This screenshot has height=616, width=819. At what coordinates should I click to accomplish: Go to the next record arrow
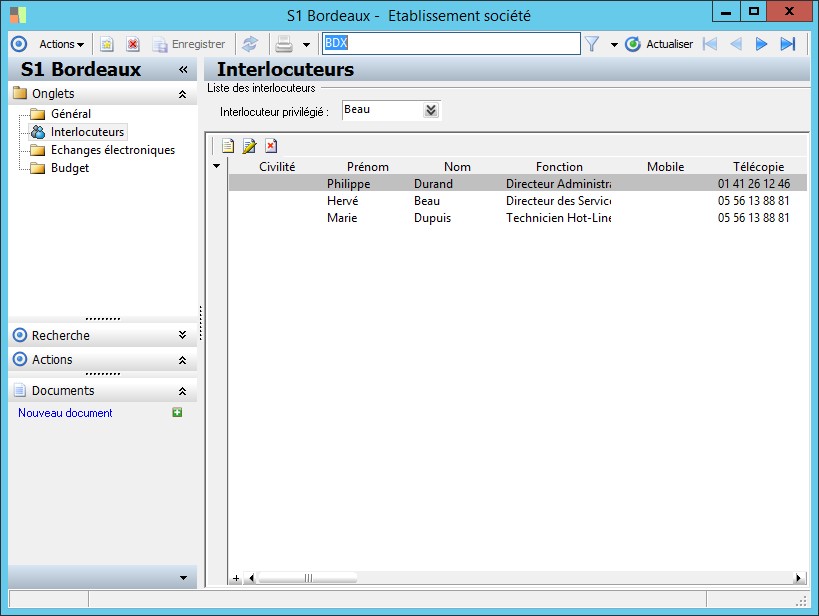tap(761, 44)
